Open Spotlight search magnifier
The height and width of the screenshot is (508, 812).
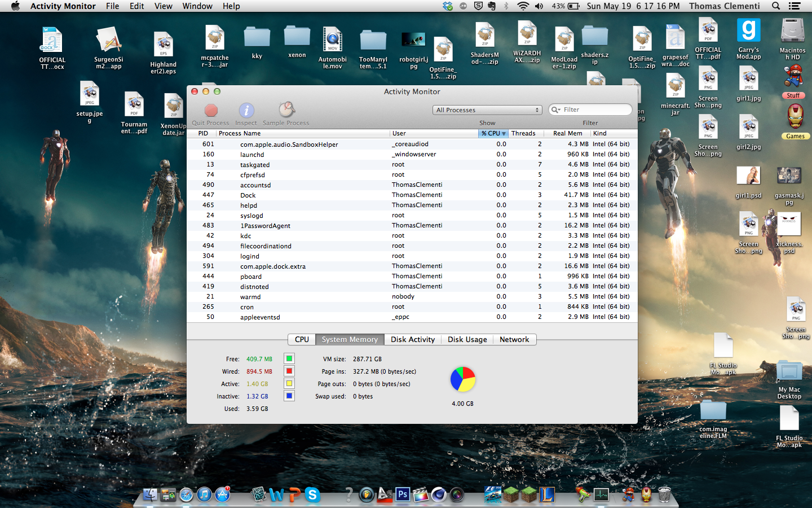tap(776, 6)
